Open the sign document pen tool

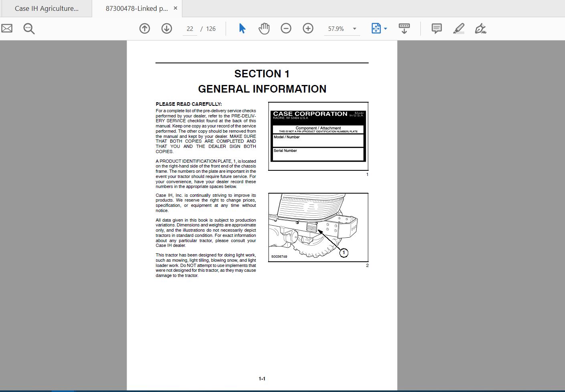tap(480, 28)
